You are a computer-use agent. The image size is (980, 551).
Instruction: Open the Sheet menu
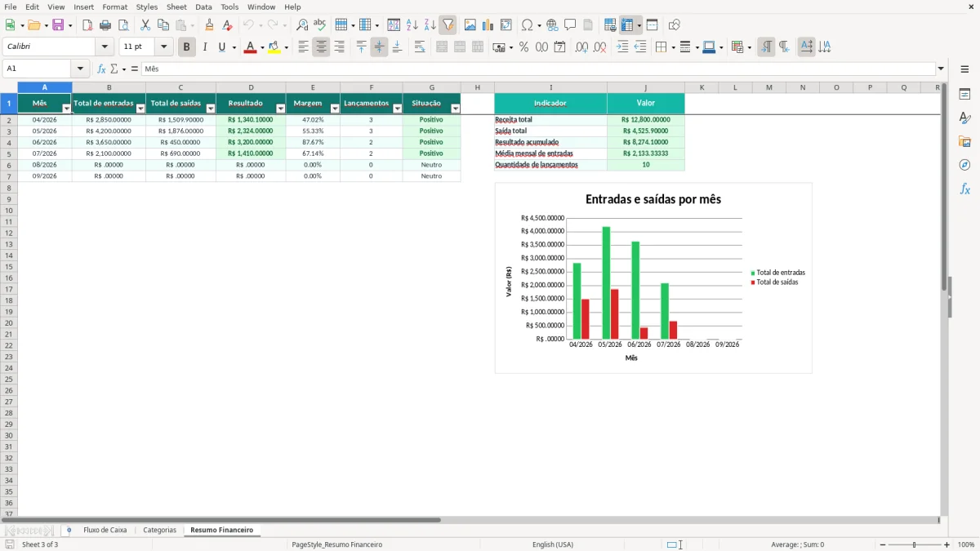(176, 7)
